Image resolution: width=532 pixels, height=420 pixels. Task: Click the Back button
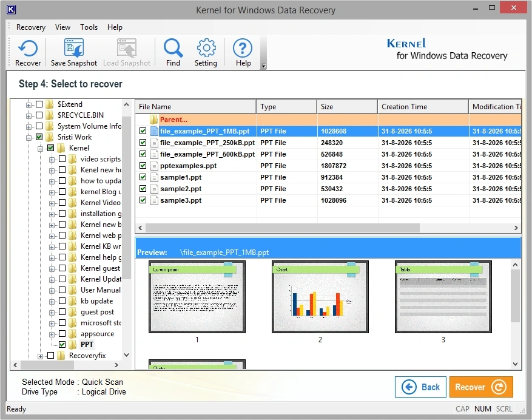pos(420,387)
